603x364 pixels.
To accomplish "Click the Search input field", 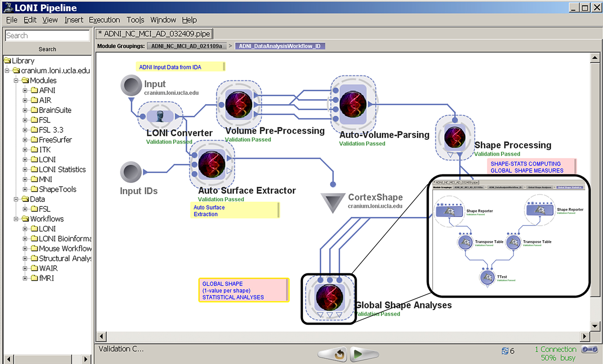I will tap(47, 36).
